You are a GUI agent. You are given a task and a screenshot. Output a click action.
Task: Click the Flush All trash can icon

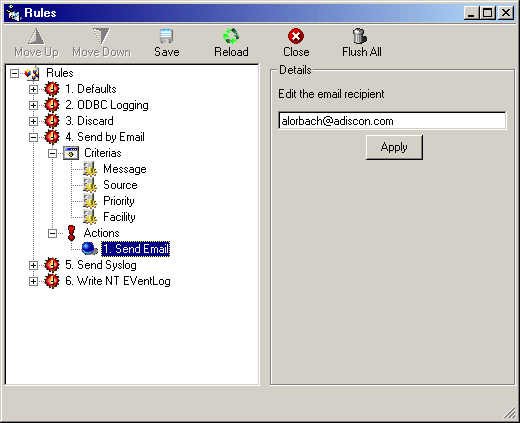(x=360, y=36)
